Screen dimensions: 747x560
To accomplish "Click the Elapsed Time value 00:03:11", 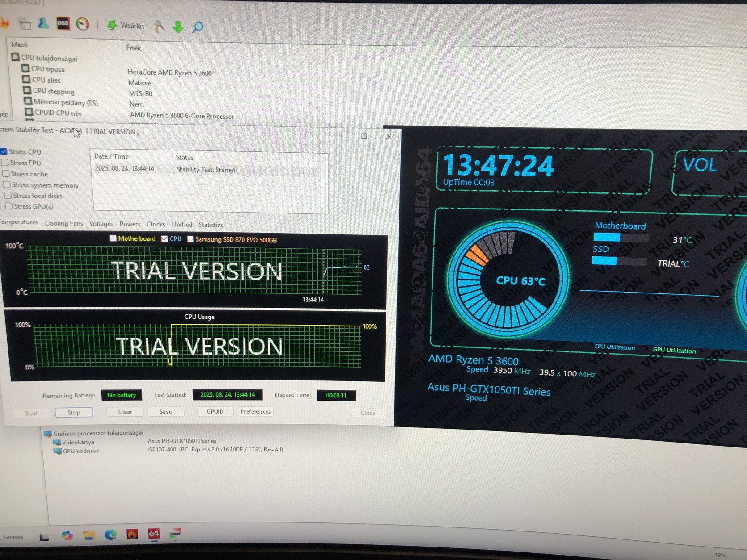I will 336,395.
